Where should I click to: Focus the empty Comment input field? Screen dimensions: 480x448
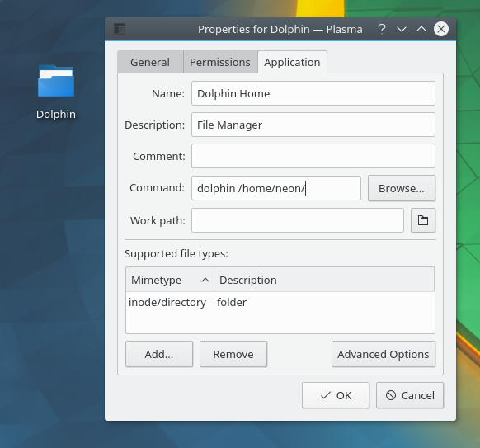[313, 156]
